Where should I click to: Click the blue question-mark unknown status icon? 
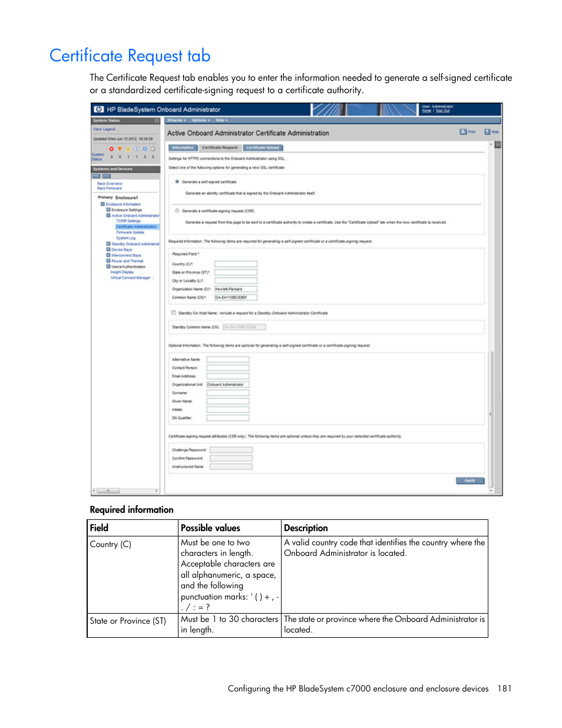click(x=145, y=149)
